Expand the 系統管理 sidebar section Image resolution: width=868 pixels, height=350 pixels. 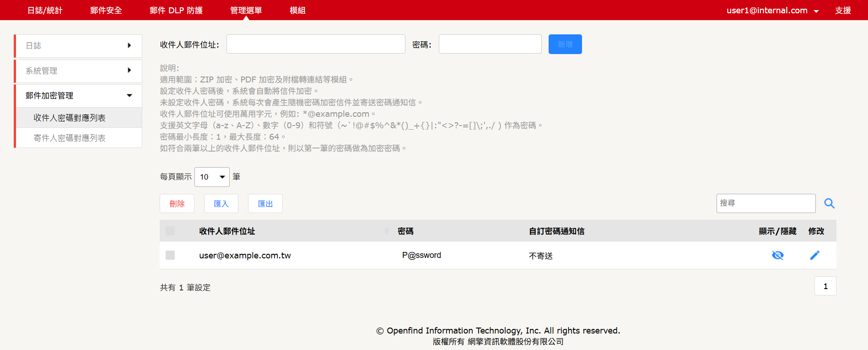79,71
